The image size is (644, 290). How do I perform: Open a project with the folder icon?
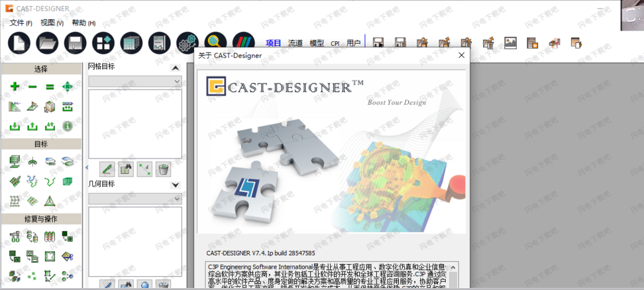point(47,42)
